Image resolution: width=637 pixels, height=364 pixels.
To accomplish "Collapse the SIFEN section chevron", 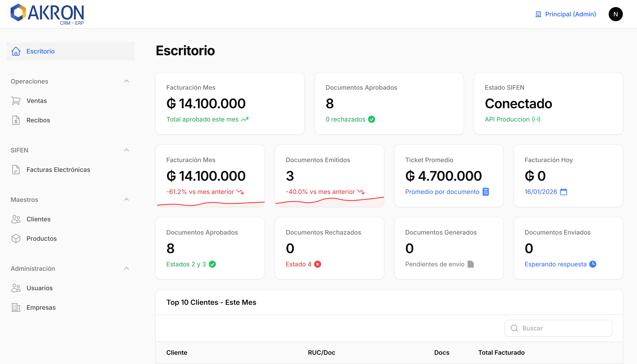I will [126, 150].
